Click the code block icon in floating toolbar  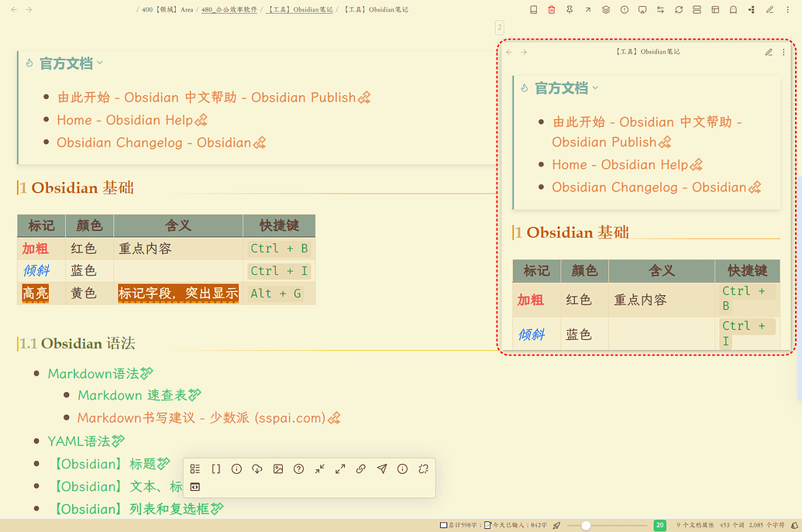point(195,487)
